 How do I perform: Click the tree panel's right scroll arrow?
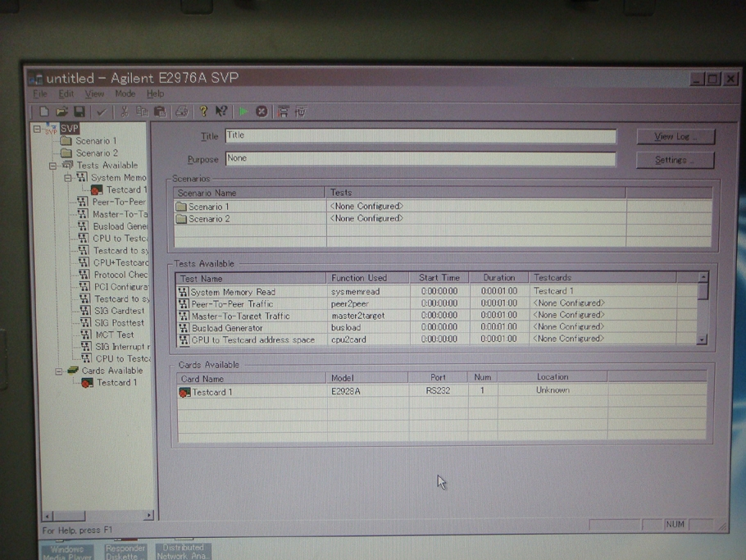pos(149,515)
